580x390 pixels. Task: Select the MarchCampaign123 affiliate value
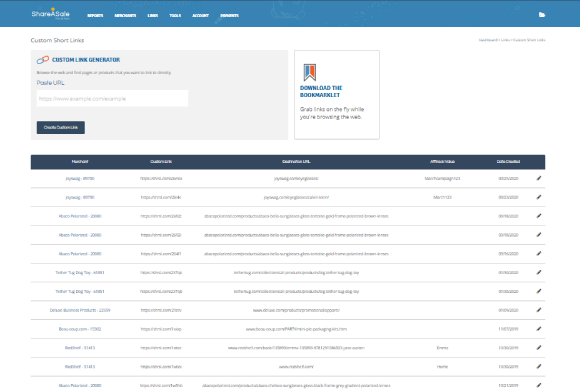[x=442, y=178]
